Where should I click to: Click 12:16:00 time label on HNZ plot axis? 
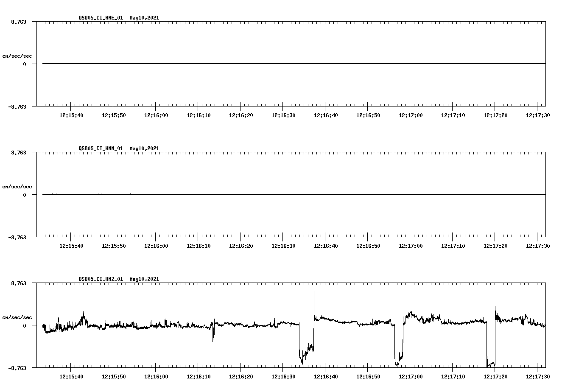tap(156, 376)
